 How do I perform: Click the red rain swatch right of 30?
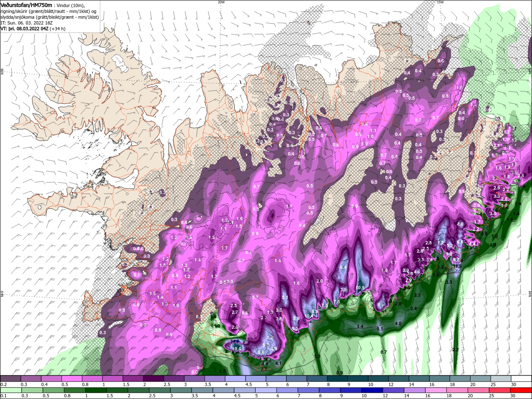(x=520, y=390)
